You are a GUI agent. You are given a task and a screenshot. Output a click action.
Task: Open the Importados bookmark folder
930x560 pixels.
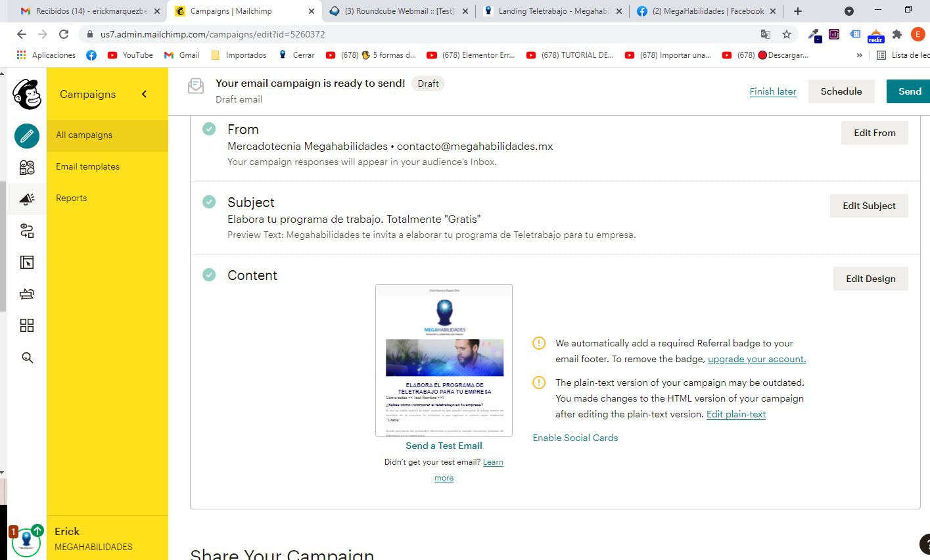point(239,55)
